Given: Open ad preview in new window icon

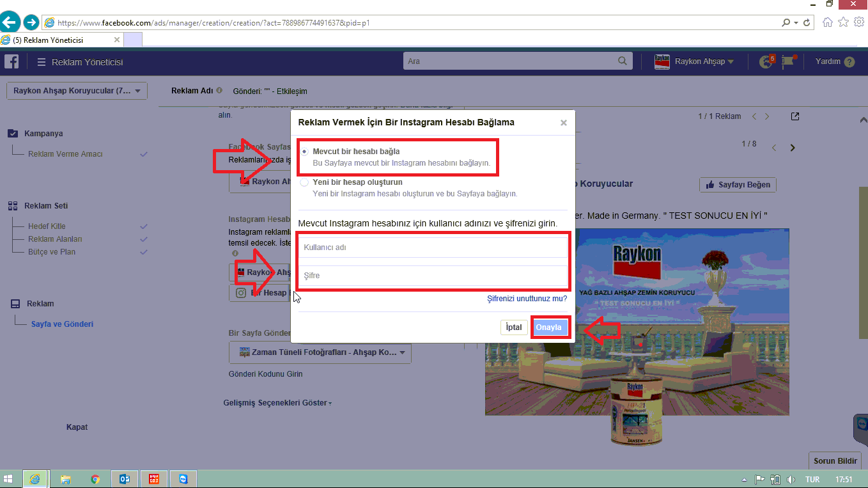Looking at the screenshot, I should pyautogui.click(x=794, y=116).
